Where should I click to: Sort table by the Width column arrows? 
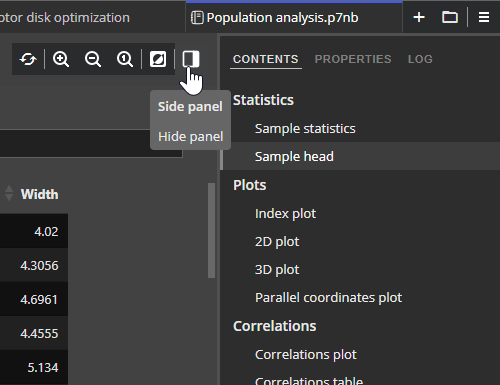click(9, 193)
